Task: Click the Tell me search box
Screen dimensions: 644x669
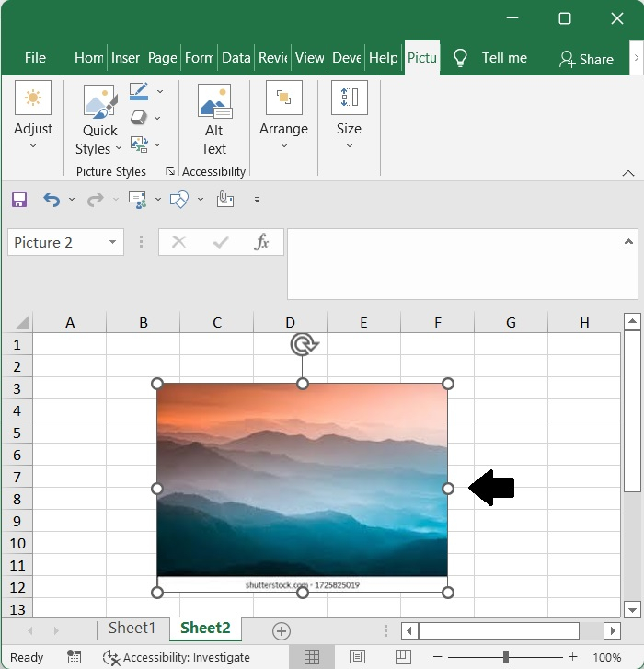Action: [x=504, y=58]
